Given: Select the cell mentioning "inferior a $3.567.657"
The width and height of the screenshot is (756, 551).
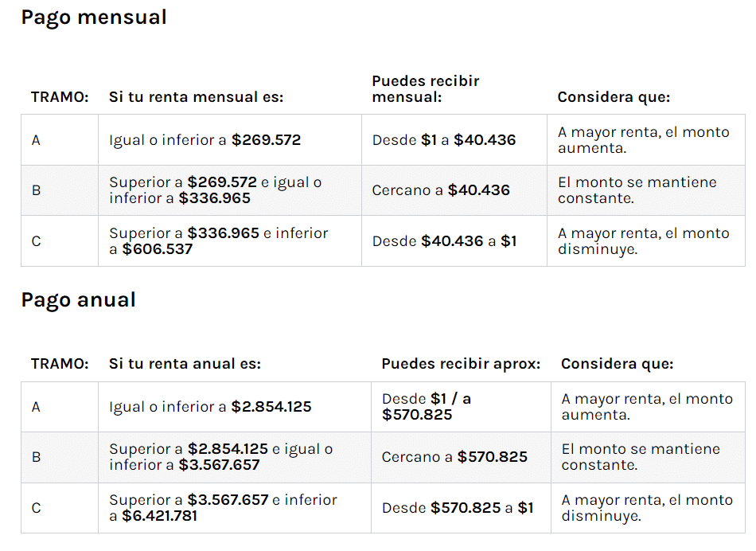Looking at the screenshot, I should coord(221,457).
